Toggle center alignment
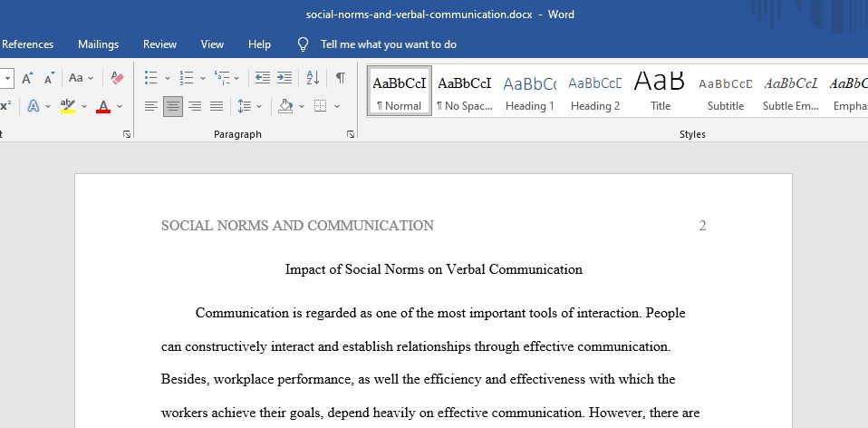 pos(173,106)
